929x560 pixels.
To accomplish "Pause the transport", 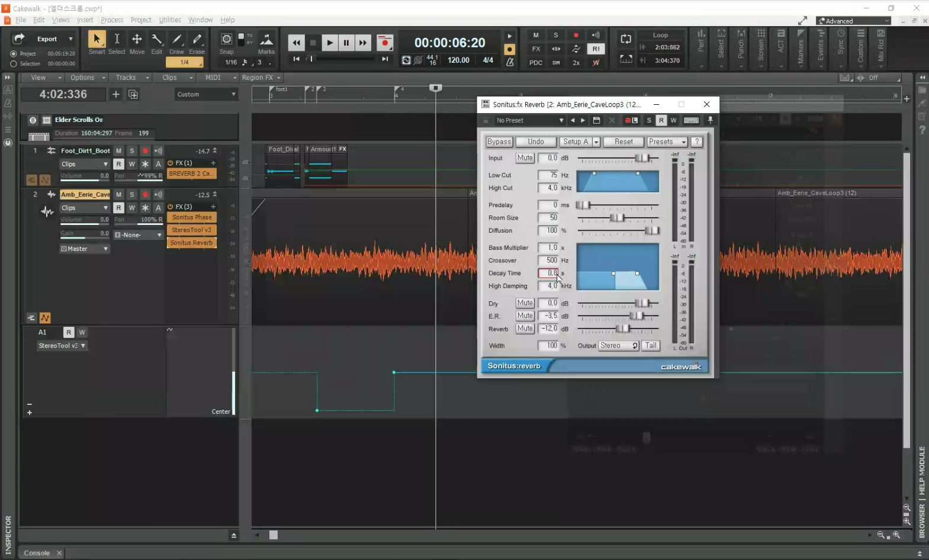I will pyautogui.click(x=346, y=43).
